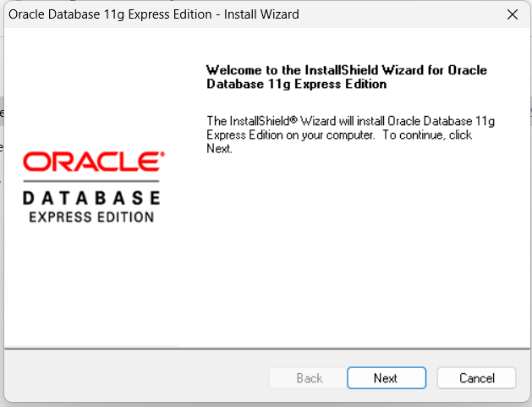Click the Next button to continue installation

click(x=387, y=377)
